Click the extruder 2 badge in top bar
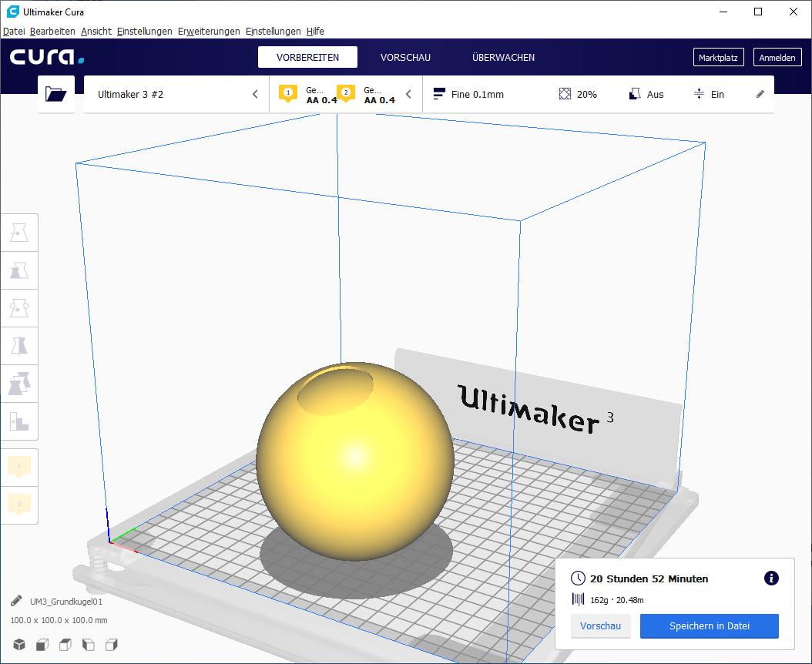 click(x=346, y=94)
